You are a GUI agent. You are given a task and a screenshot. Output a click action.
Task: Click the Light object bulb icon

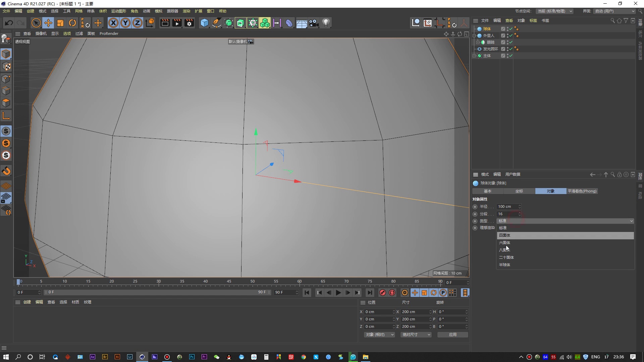click(326, 23)
